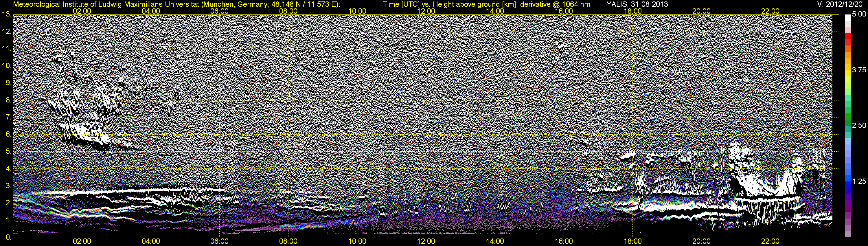This screenshot has width=868, height=246.
Task: Click the 7 km height axis label
Action: coord(8,117)
